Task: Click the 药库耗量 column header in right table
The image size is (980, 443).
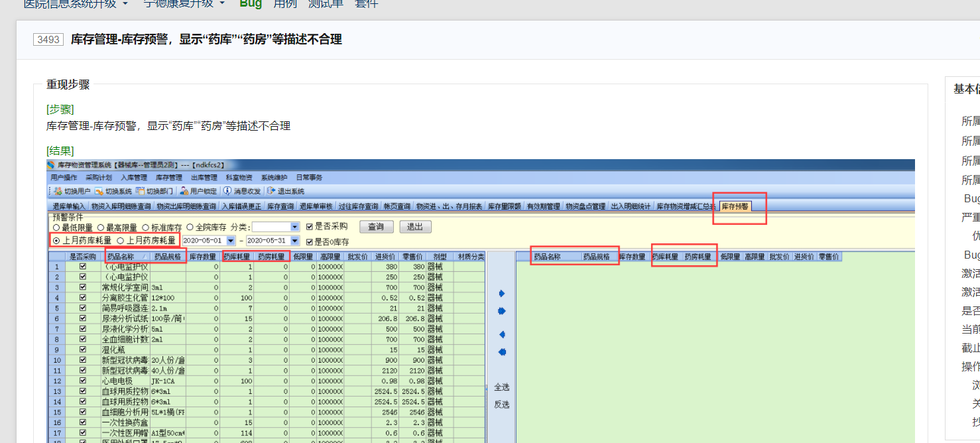Action: (666, 256)
